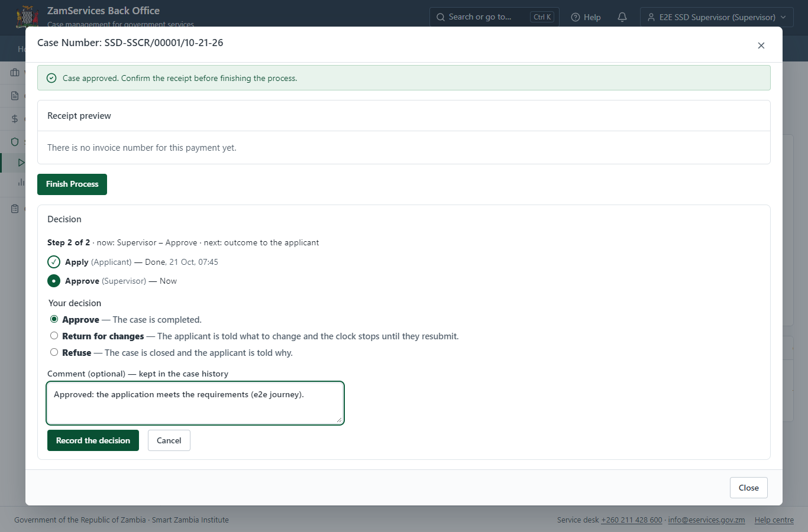Click the "There is no invoice number" message
The height and width of the screenshot is (532, 808).
(142, 148)
